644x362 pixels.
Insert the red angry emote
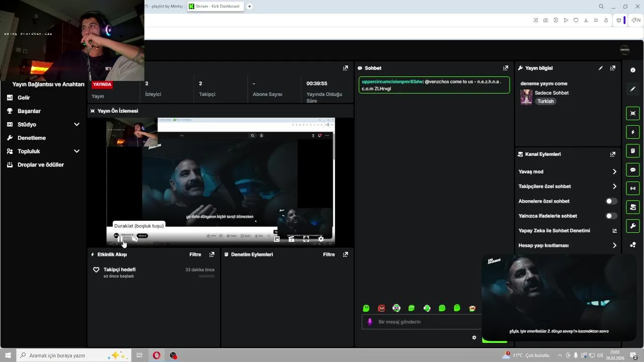point(381,308)
